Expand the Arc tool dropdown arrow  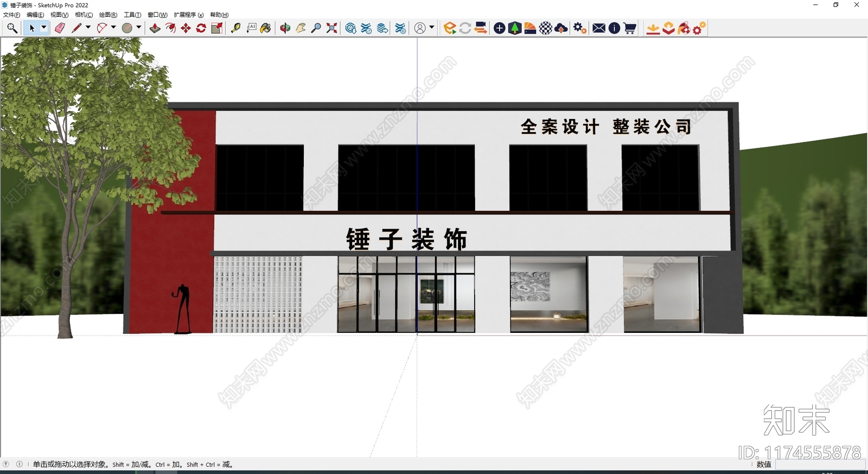coord(113,27)
